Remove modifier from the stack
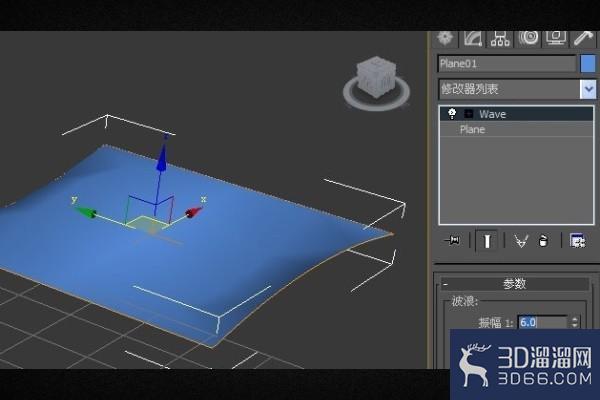The image size is (600, 400). click(x=543, y=241)
